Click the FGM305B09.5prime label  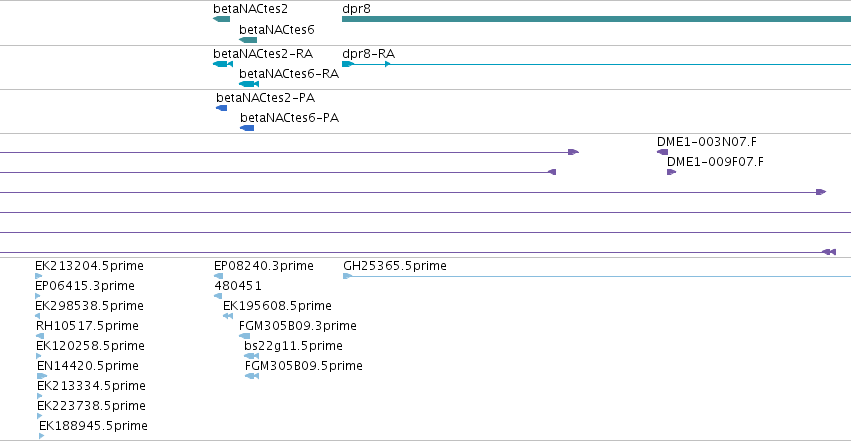pyautogui.click(x=304, y=366)
